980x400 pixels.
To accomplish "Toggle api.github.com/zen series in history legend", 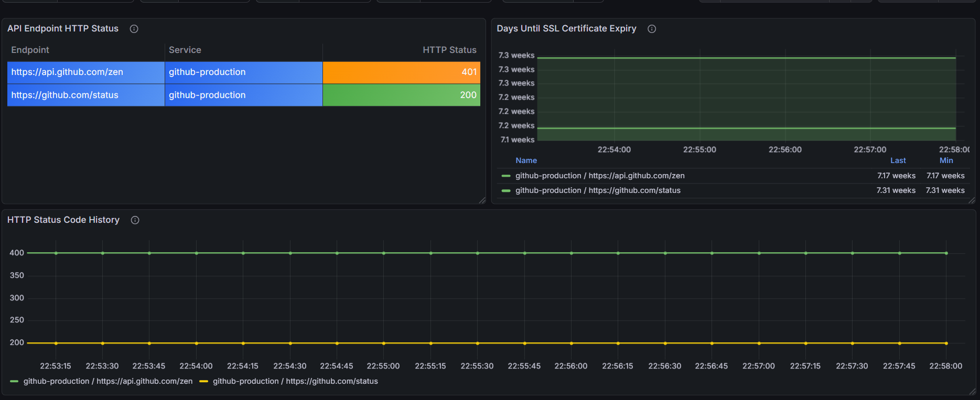I will [108, 381].
